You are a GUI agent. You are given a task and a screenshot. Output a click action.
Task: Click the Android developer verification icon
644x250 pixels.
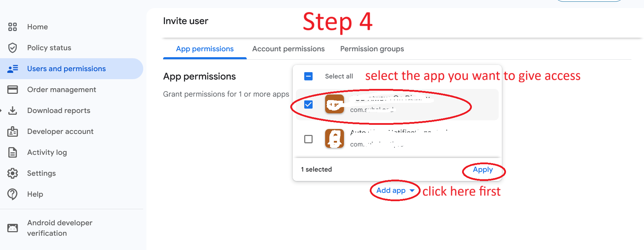coord(13,228)
